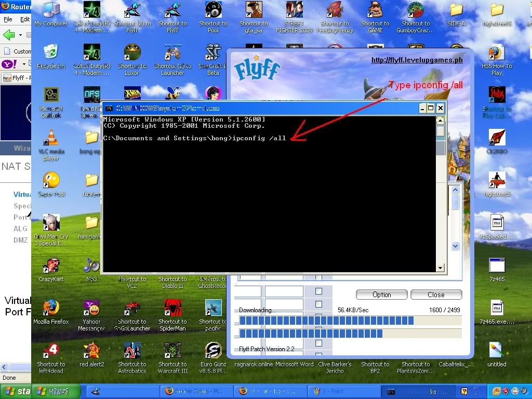This screenshot has height=399, width=532.
Task: Launch the VLC media player shortcut
Action: (x=51, y=139)
